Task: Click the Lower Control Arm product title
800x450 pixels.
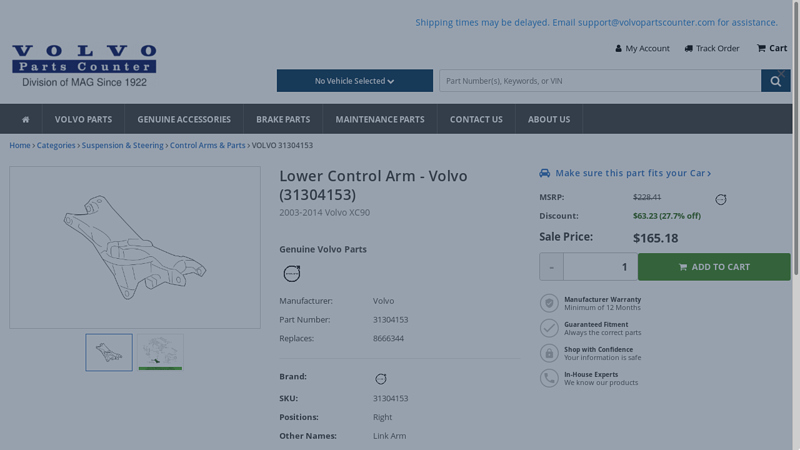Action: point(373,185)
